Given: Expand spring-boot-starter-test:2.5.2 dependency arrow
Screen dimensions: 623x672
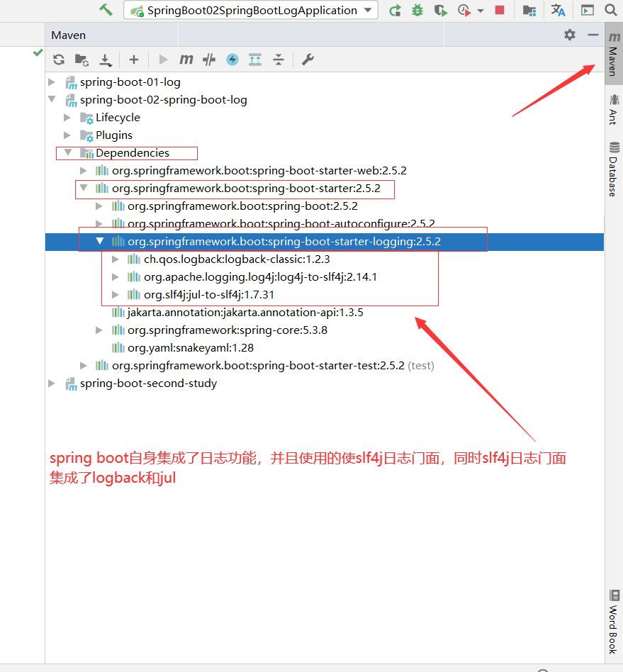Looking at the screenshot, I should click(x=83, y=366).
